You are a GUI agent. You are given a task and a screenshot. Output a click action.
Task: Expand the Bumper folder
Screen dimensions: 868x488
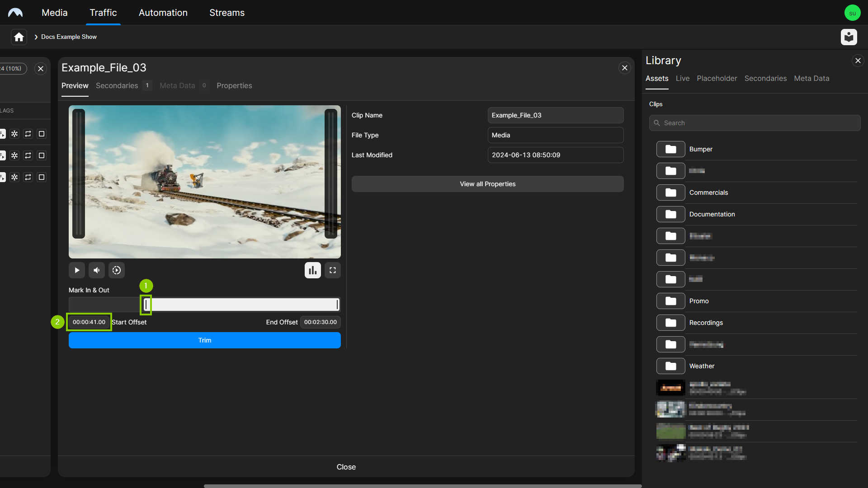(x=671, y=149)
